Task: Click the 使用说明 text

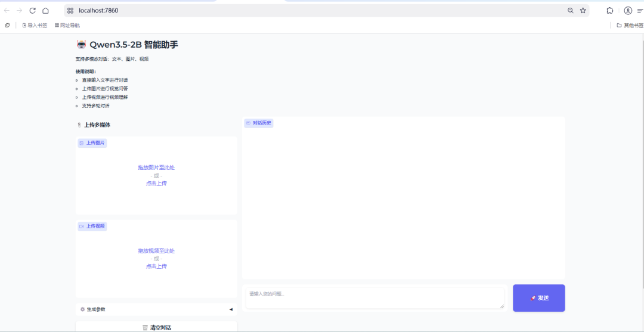Action: pos(85,72)
